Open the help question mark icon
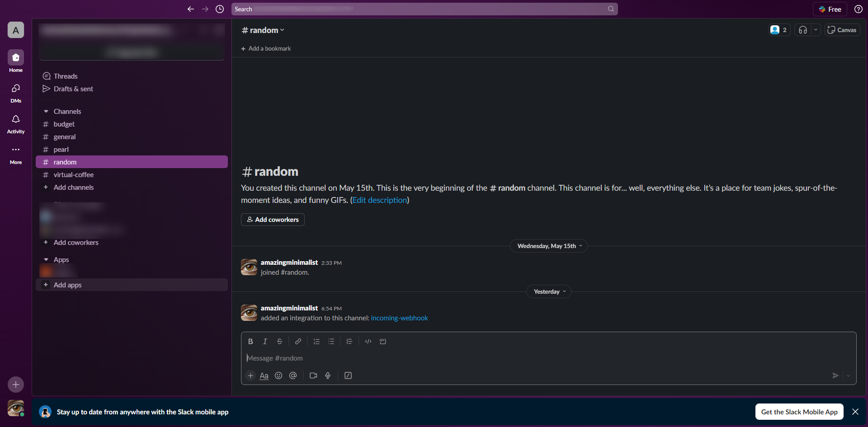 click(858, 9)
